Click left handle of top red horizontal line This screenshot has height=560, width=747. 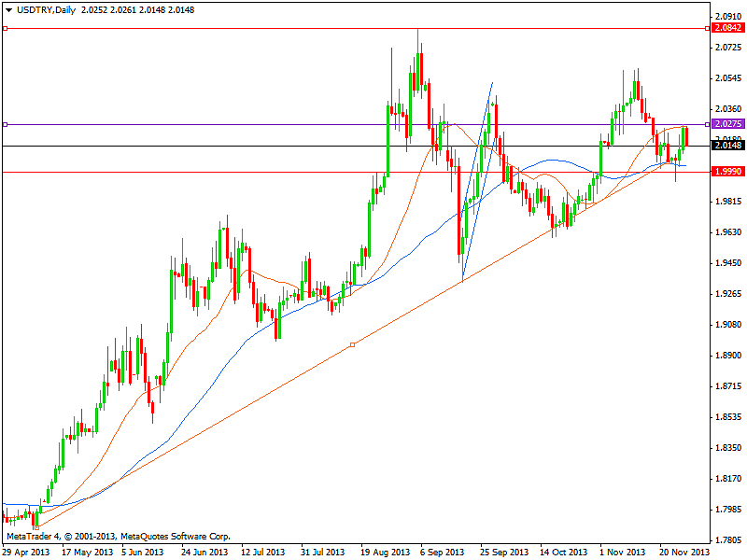click(x=5, y=29)
